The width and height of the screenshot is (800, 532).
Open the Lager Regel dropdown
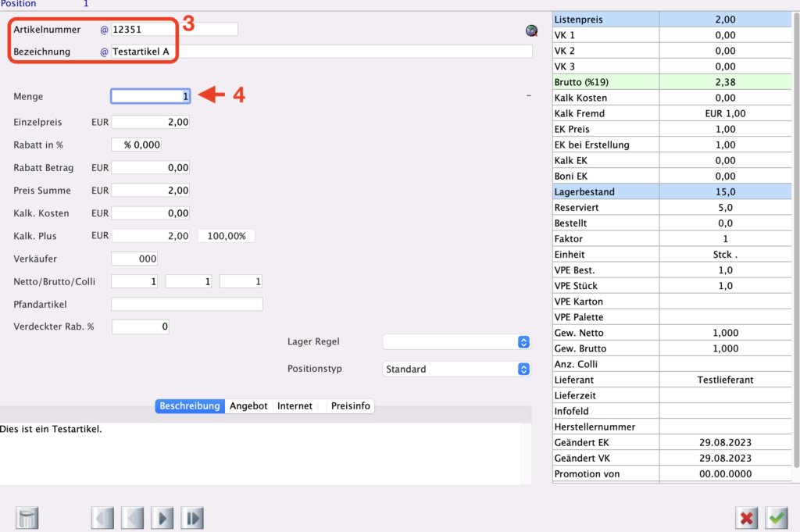click(x=456, y=342)
